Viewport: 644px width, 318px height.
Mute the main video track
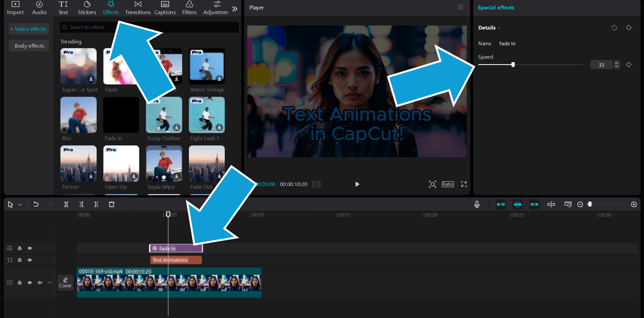[40, 282]
